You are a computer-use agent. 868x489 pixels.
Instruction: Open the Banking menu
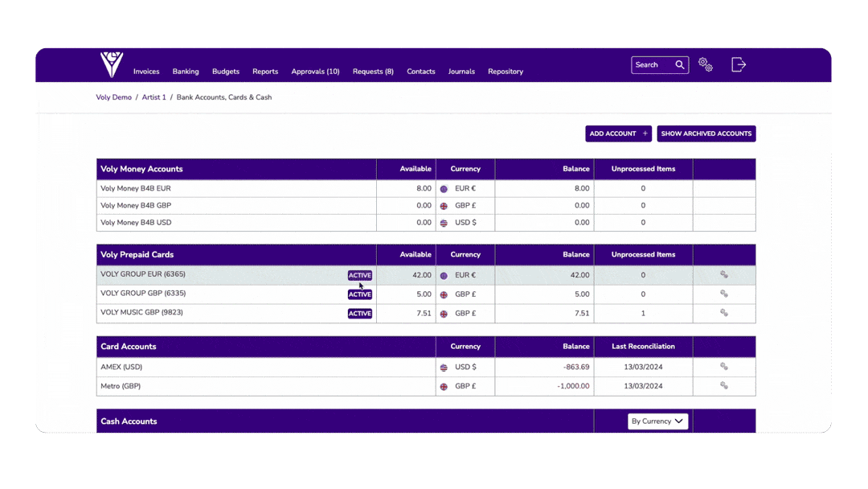click(x=186, y=72)
